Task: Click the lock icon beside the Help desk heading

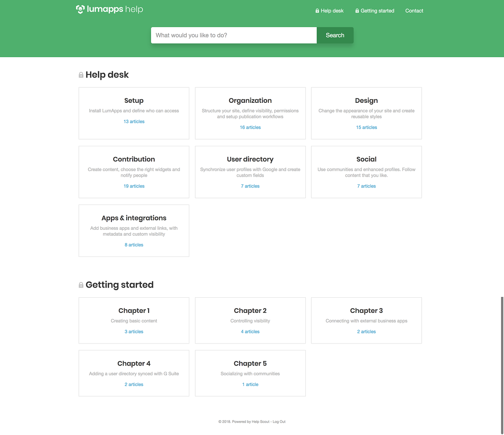Action: (81, 75)
